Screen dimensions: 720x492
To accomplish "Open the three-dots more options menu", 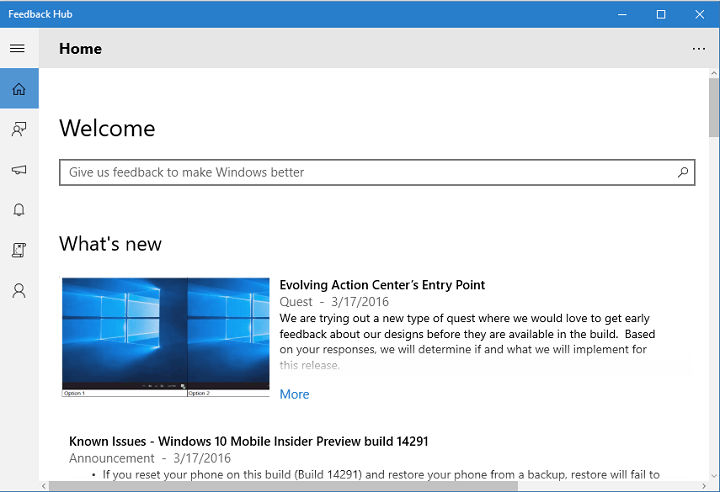I will click(x=698, y=49).
